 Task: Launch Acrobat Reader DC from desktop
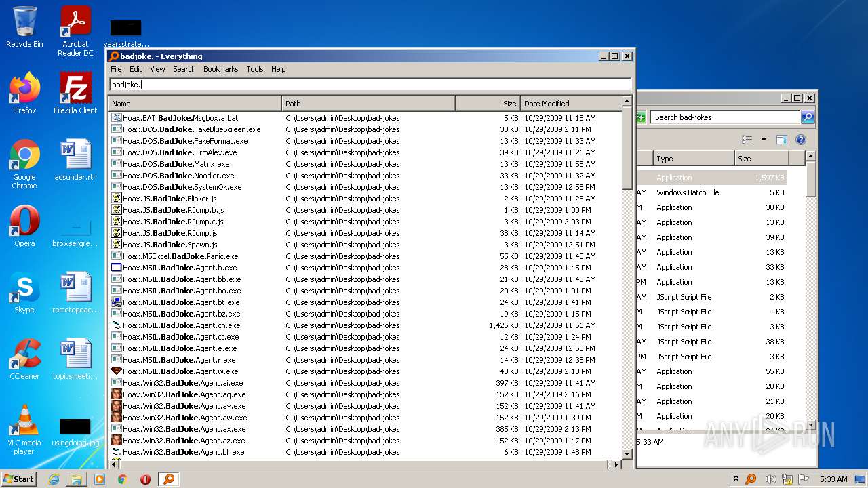(75, 31)
